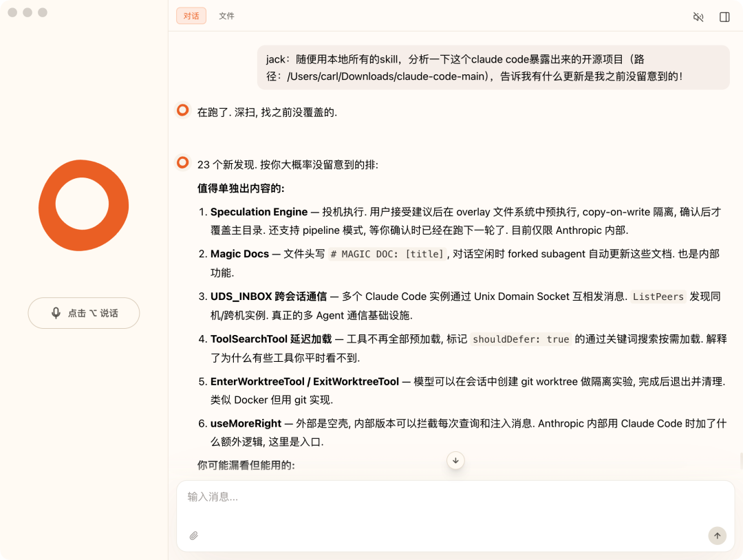Click the avatar icon beside the 在跑了 reply
Image resolution: width=743 pixels, height=560 pixels.
coord(182,109)
